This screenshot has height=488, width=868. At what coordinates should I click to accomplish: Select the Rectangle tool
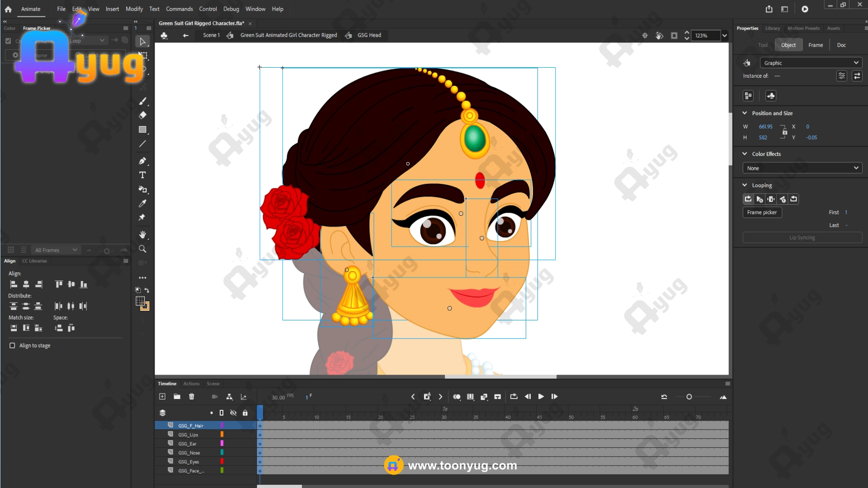click(142, 130)
